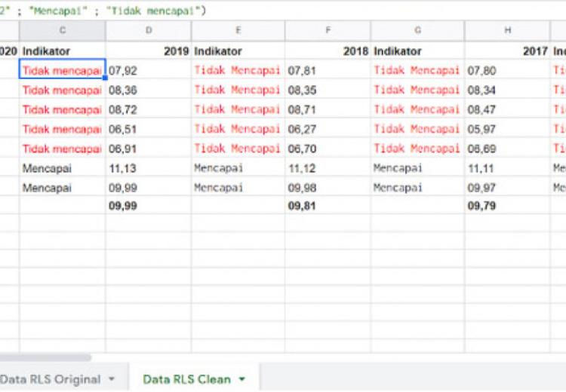The height and width of the screenshot is (392, 566).
Task: Open Data RLS Clean tab dropdown arrow
Action: click(242, 379)
